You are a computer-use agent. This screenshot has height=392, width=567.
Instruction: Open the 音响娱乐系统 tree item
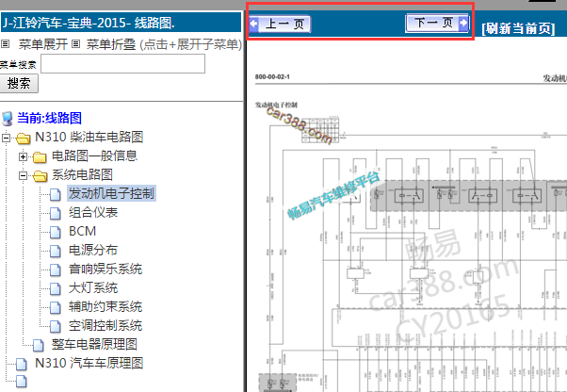pos(105,269)
